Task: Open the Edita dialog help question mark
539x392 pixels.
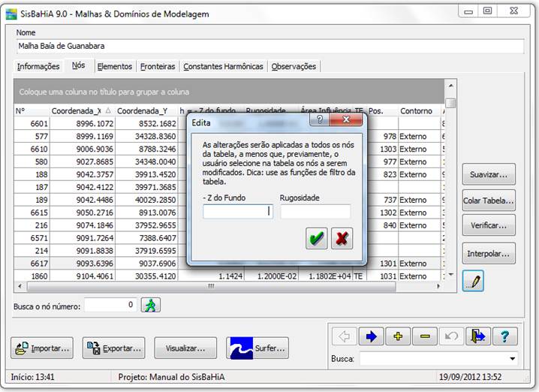Action: pyautogui.click(x=319, y=119)
